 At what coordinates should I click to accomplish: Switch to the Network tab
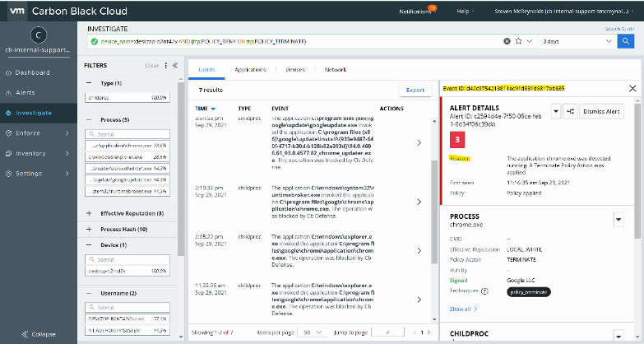[336, 70]
